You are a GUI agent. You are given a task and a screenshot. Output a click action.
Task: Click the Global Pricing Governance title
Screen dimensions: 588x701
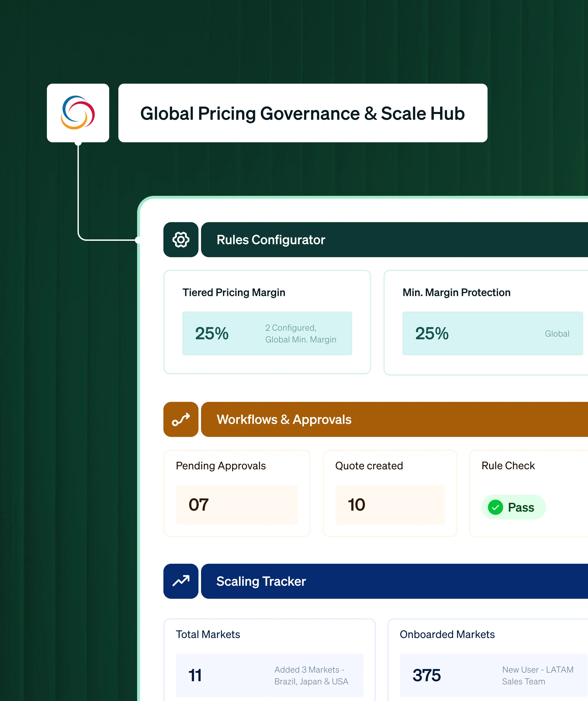[x=303, y=113]
